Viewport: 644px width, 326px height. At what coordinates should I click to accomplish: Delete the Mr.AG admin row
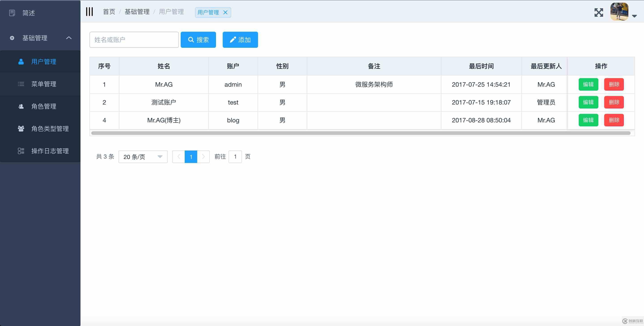point(614,84)
